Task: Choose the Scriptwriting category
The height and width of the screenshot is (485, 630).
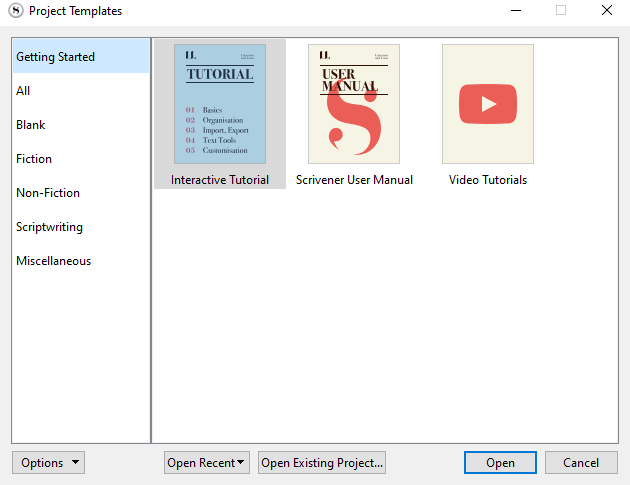Action: pos(81,227)
